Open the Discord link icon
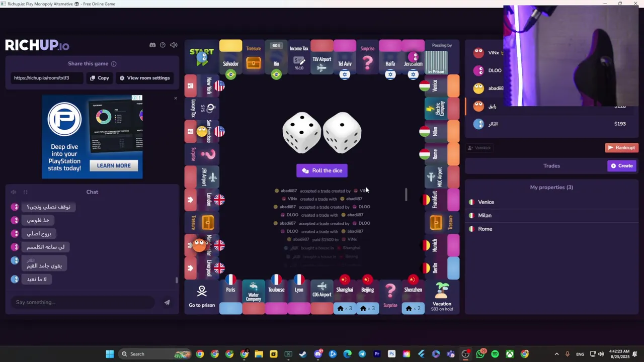 [x=152, y=45]
